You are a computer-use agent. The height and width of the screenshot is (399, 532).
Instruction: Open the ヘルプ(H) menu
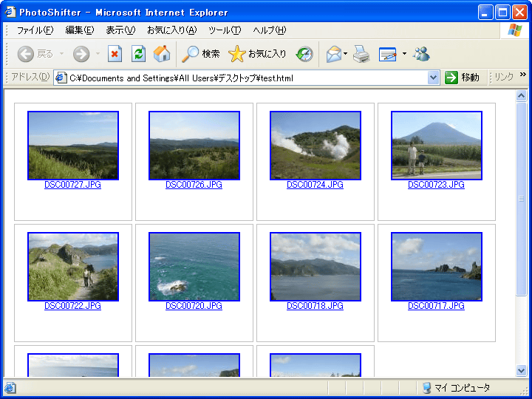coord(270,30)
